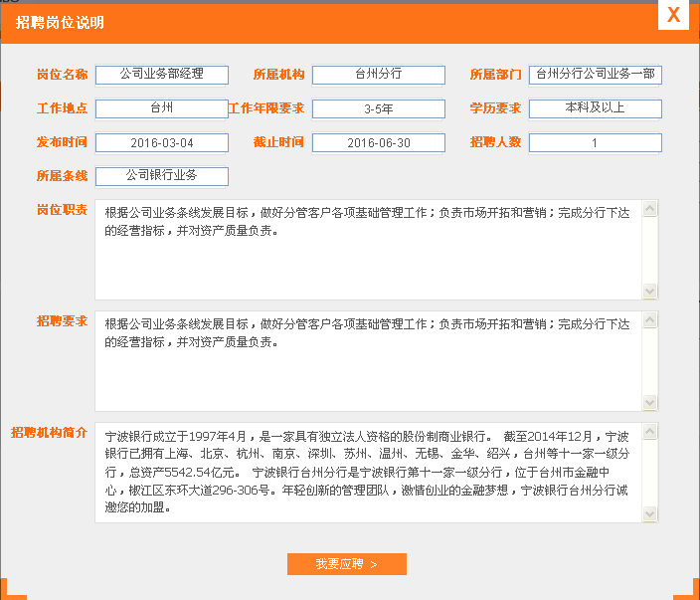Click the 工作地点 label
Image resolution: width=700 pixels, height=600 pixels.
pos(62,108)
